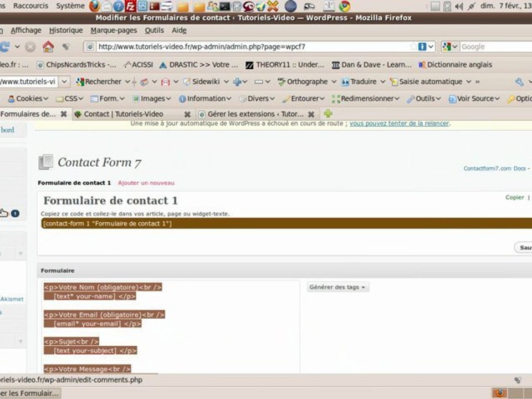Click the Orthographe spell check button
Image resolution: width=532 pixels, height=399 pixels.
(303, 82)
